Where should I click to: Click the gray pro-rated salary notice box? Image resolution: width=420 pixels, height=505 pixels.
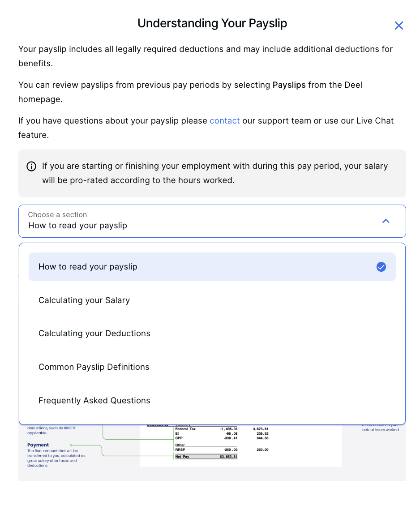pyautogui.click(x=212, y=173)
